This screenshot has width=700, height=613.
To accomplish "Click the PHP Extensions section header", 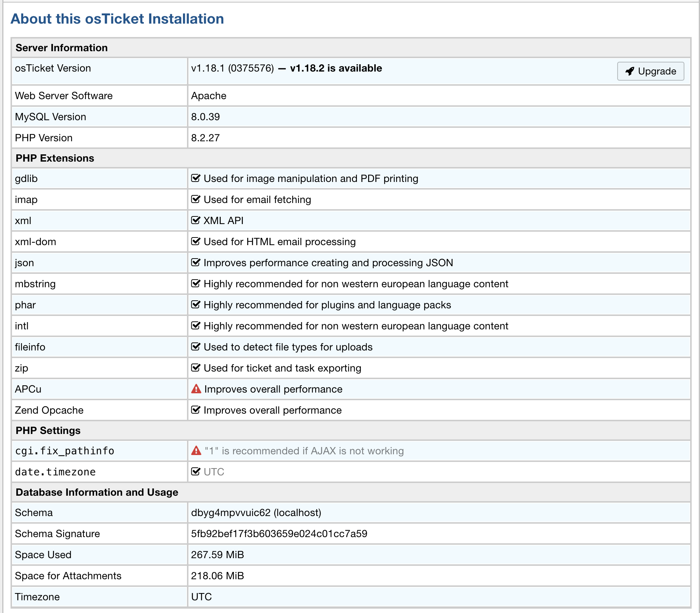I will click(55, 158).
